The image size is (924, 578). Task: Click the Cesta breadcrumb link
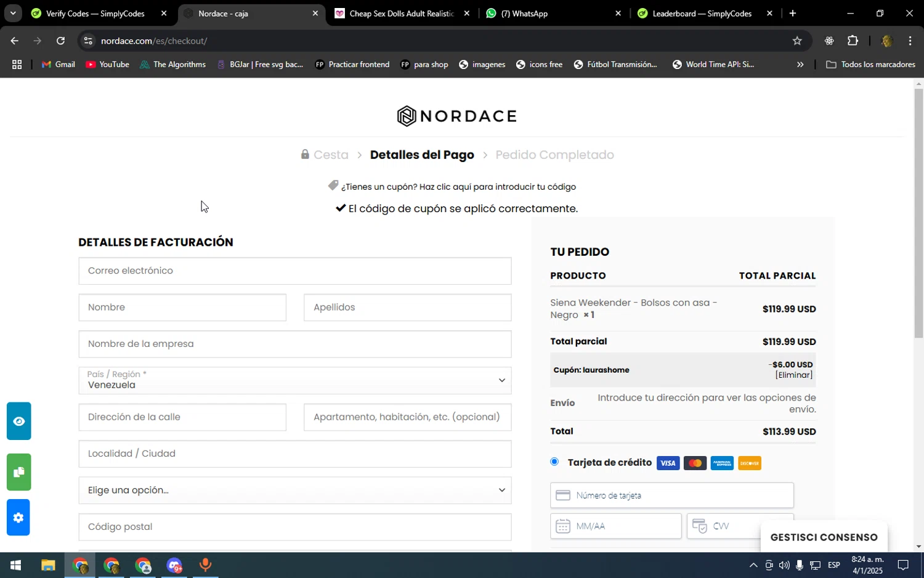[331, 155]
